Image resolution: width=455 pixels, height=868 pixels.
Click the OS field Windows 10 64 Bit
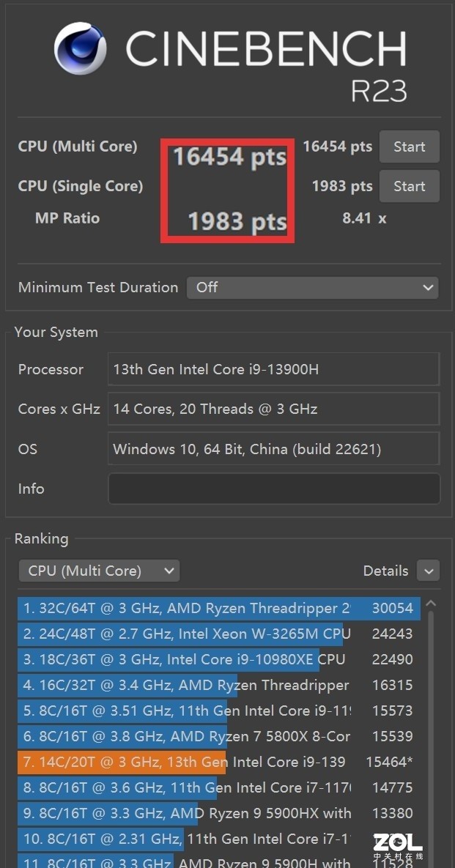point(274,448)
